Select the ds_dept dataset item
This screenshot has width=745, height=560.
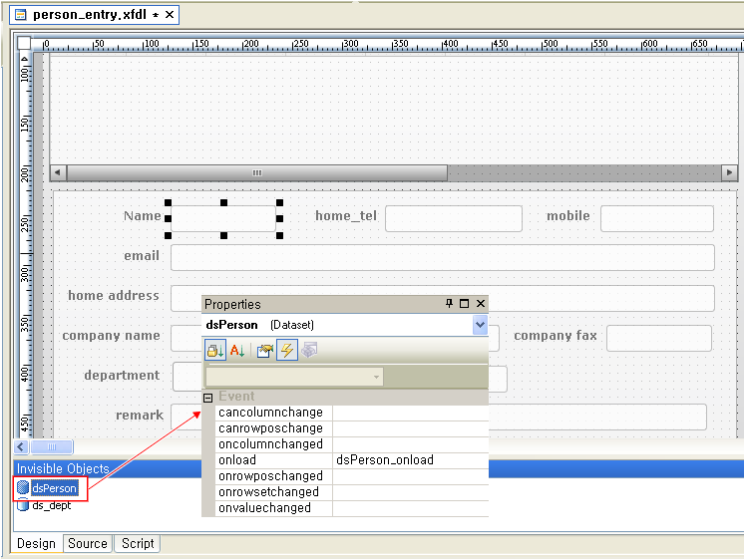pyautogui.click(x=51, y=505)
